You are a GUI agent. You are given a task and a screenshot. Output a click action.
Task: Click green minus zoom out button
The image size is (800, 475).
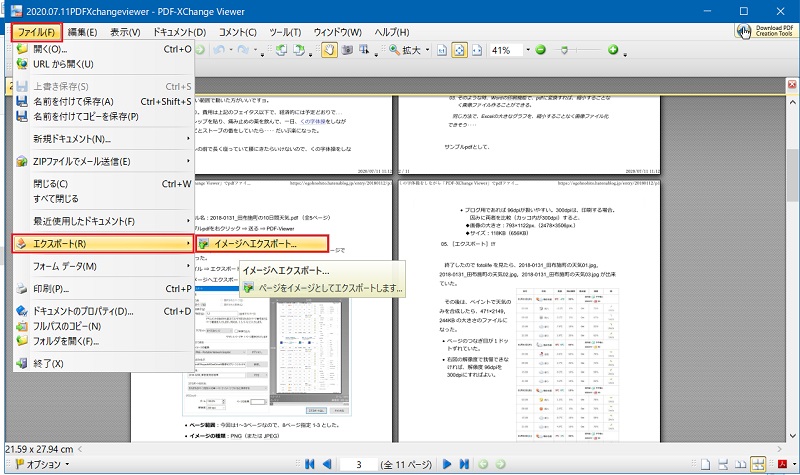coord(541,49)
